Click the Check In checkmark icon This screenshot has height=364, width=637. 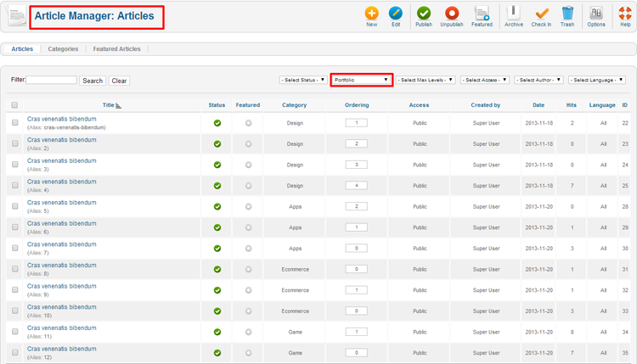click(x=542, y=14)
